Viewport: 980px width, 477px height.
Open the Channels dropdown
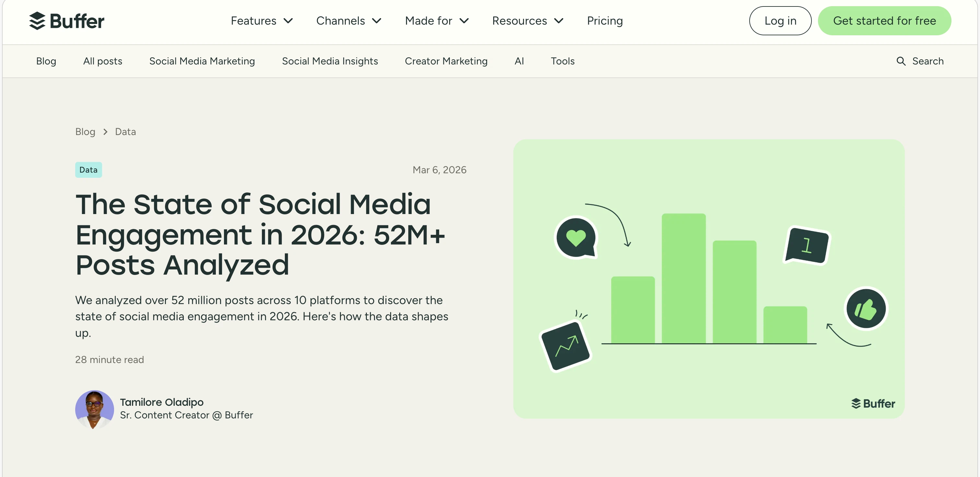point(348,21)
